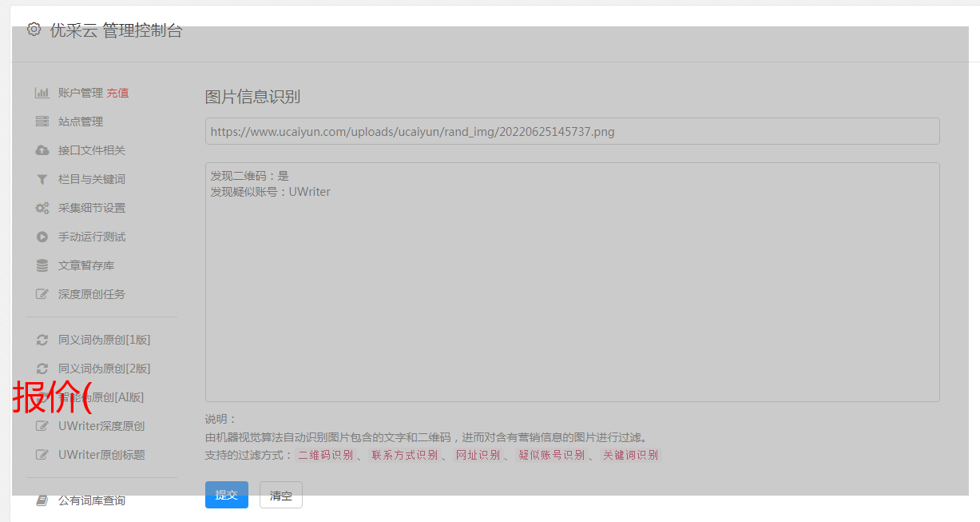Click the funnel filter icon for 栏目与关键词

[42, 179]
